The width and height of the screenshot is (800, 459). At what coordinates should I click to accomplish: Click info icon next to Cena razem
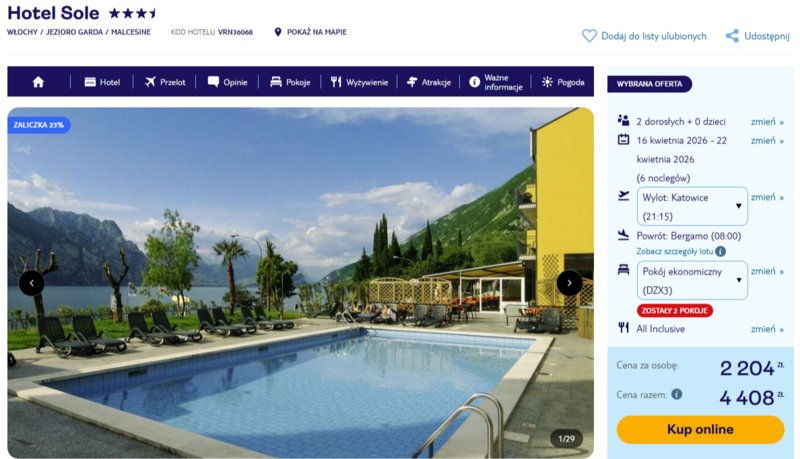click(677, 394)
